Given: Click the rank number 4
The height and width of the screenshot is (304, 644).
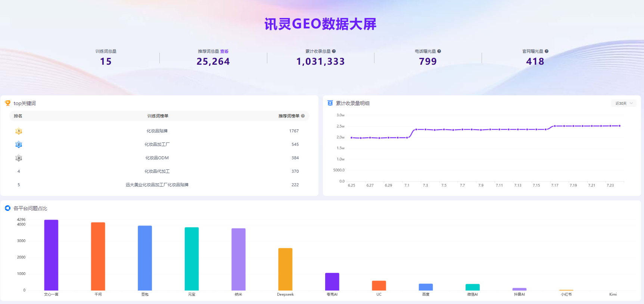Looking at the screenshot, I should click(19, 171).
